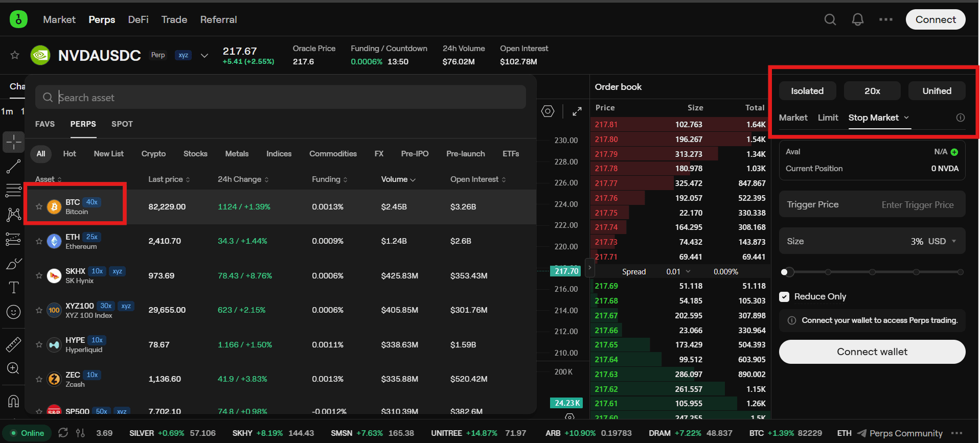Click the green exchange logo icon
This screenshot has width=980, height=443.
point(18,19)
